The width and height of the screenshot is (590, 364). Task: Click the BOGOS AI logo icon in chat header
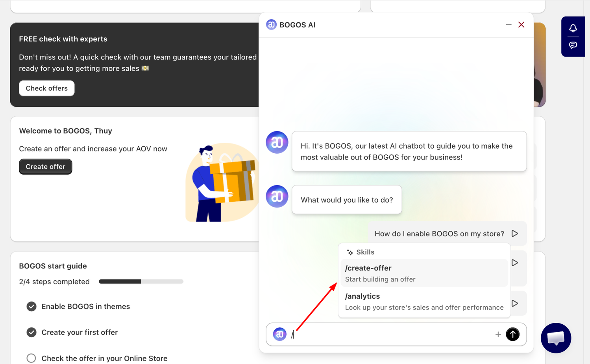tap(271, 24)
